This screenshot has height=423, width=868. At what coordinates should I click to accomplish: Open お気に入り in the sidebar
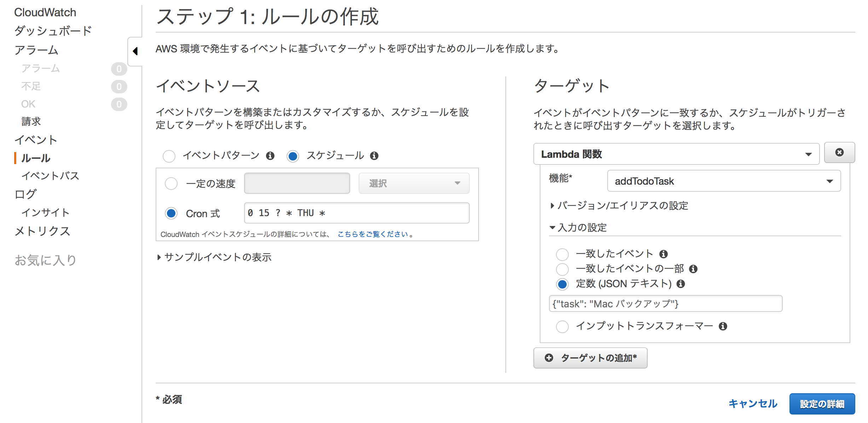pos(46,260)
